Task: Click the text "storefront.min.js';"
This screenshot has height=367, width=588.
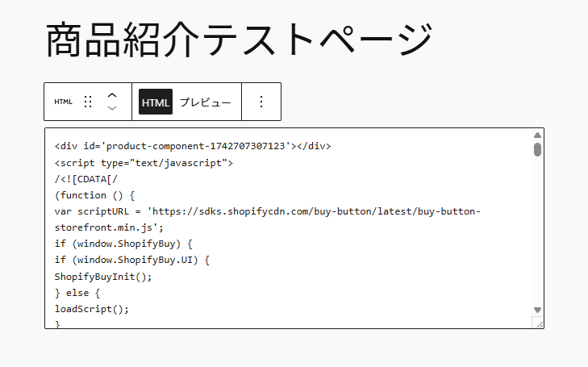Action: click(109, 227)
